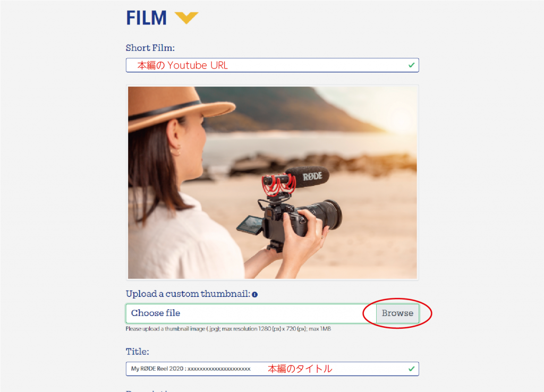The image size is (544, 392).
Task: Collapse the FILM section with yellow chevron
Action: pos(186,18)
